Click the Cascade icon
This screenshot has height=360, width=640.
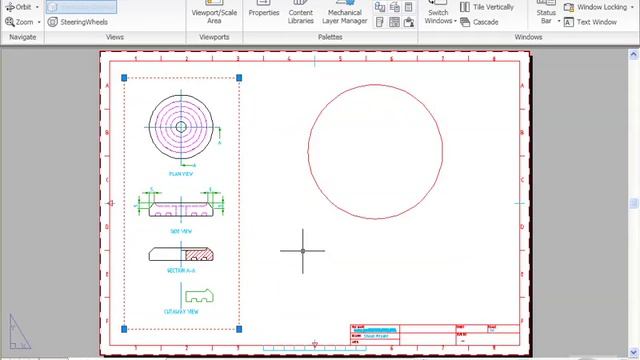pyautogui.click(x=465, y=22)
